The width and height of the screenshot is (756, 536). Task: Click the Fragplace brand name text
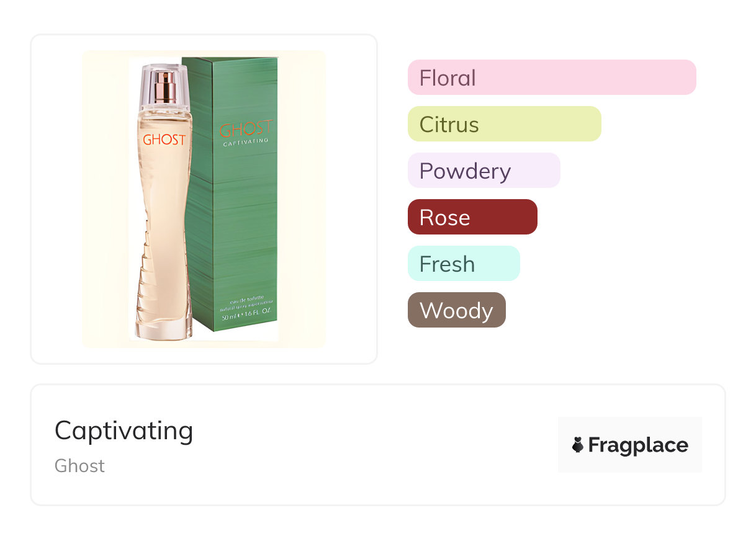(x=637, y=445)
